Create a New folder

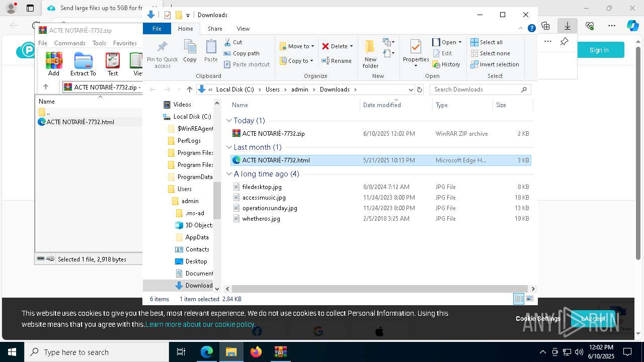(x=370, y=54)
